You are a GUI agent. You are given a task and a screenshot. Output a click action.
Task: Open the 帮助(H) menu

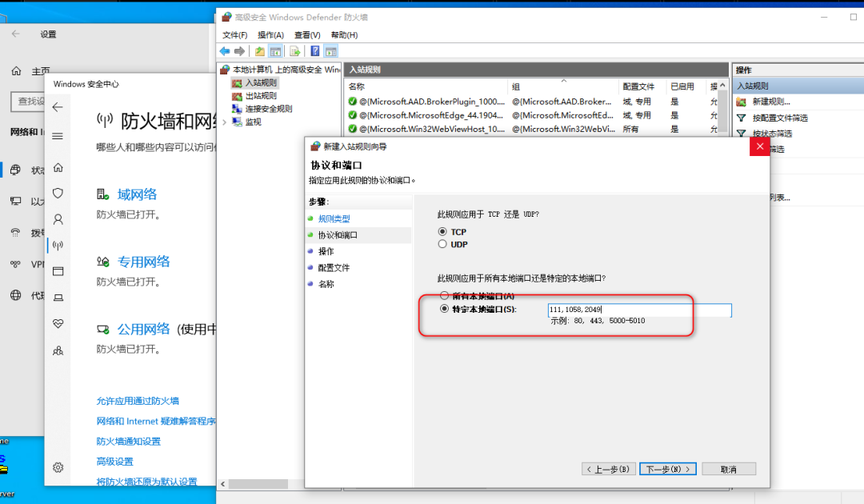(344, 34)
